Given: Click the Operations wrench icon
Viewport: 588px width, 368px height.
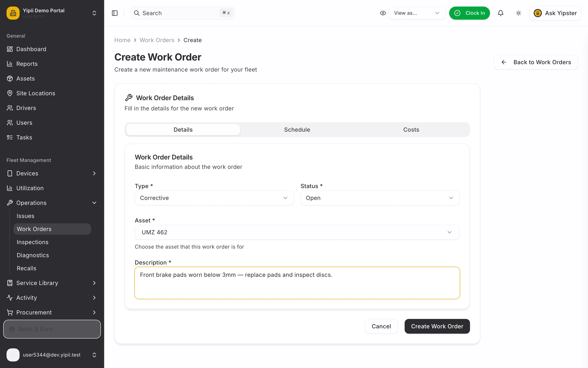Looking at the screenshot, I should click(10, 203).
